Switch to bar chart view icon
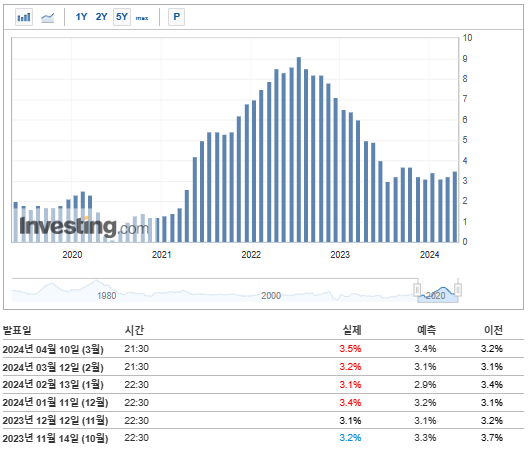 tap(24, 17)
